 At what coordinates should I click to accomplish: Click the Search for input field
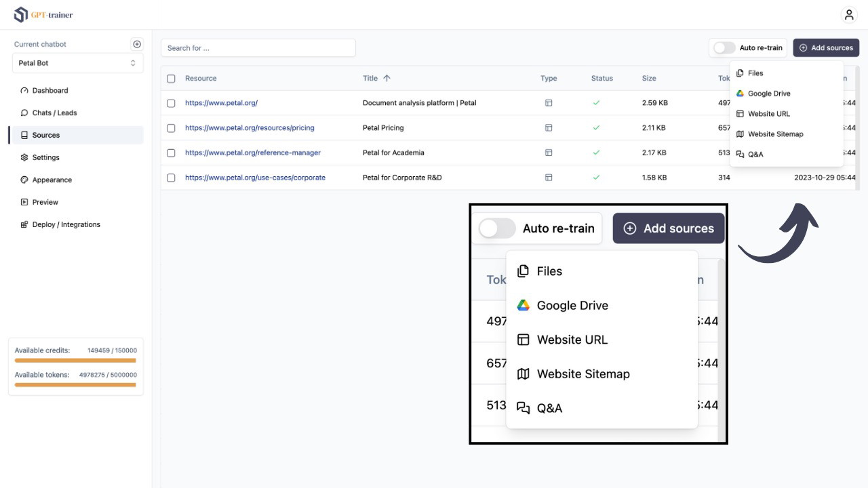tap(258, 48)
